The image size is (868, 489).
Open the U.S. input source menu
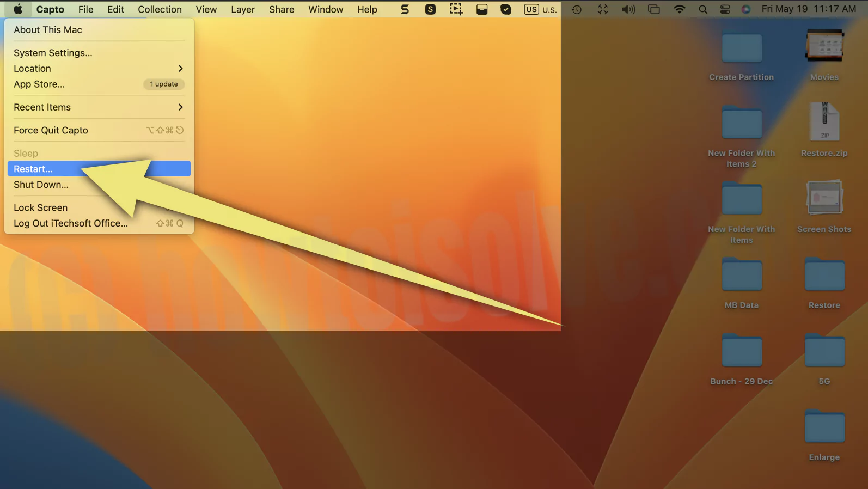pos(540,9)
